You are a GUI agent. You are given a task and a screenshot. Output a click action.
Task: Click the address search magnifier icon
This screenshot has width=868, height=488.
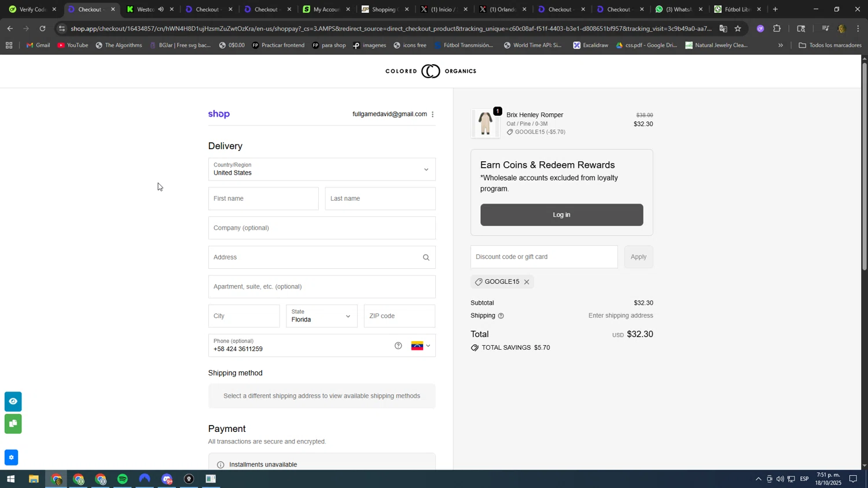(426, 258)
